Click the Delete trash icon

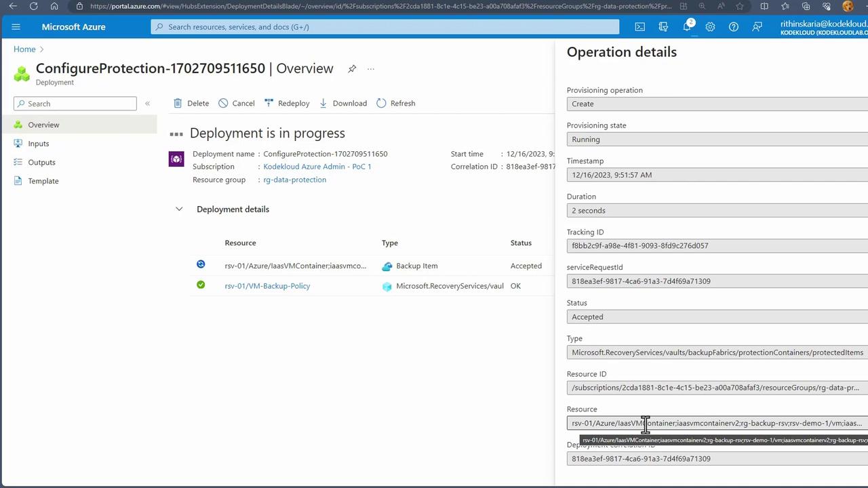click(178, 103)
